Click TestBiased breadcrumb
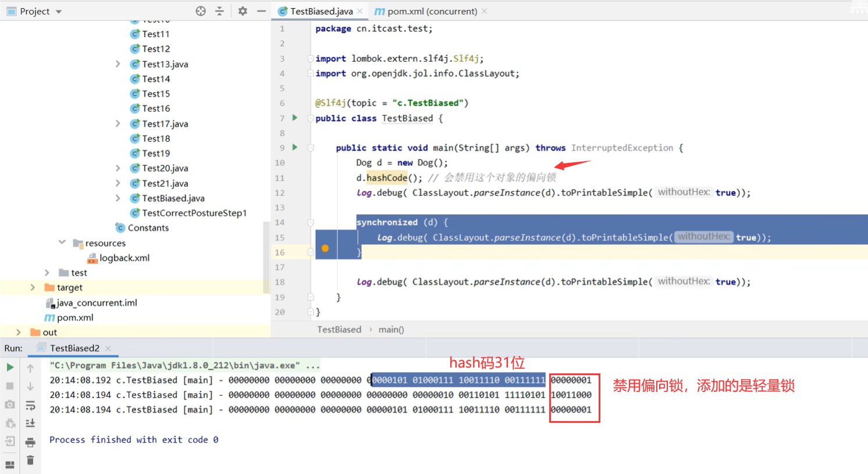868x474 pixels. 339,329
